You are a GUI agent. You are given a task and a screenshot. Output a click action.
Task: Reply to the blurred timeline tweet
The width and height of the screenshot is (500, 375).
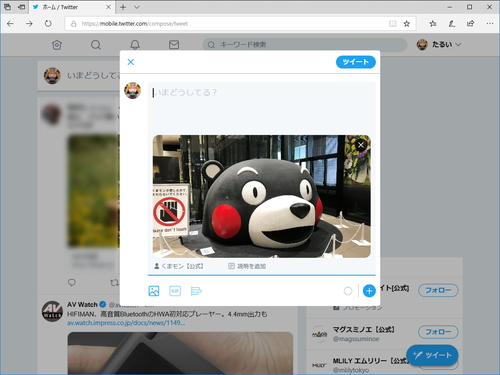coord(72,283)
